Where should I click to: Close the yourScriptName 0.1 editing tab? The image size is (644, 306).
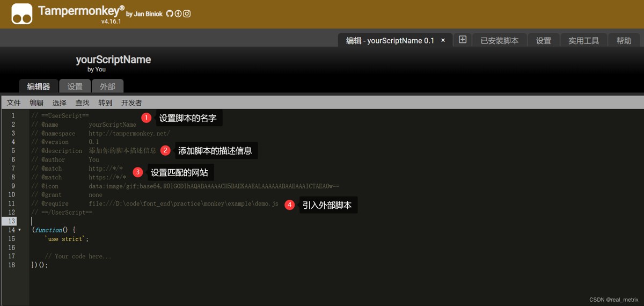(443, 40)
